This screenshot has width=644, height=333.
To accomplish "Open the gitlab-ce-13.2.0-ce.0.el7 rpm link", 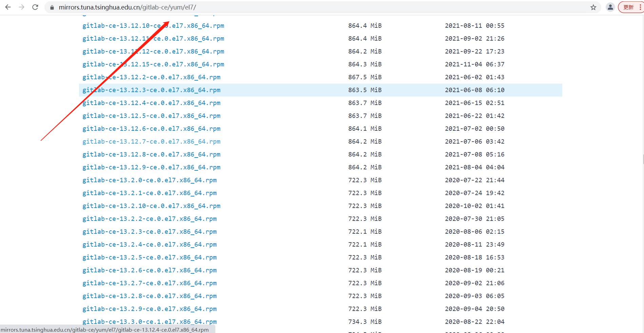I will [150, 180].
